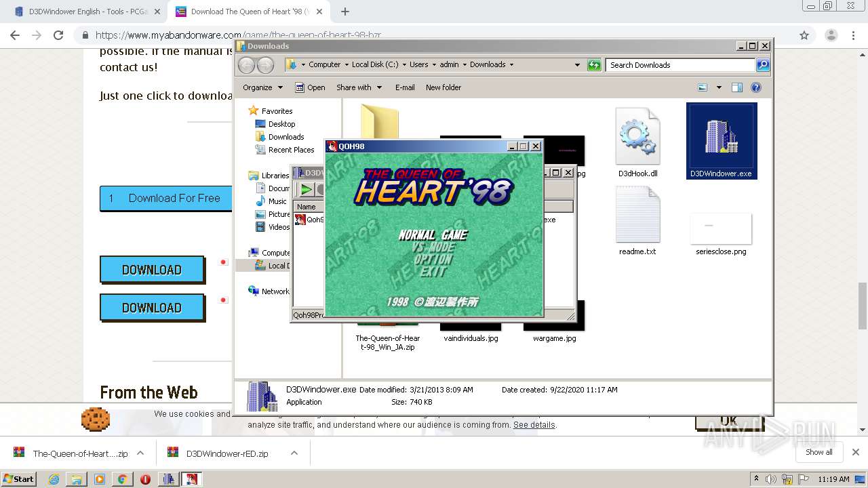
Task: Expand the Share with dropdown
Action: tap(359, 87)
